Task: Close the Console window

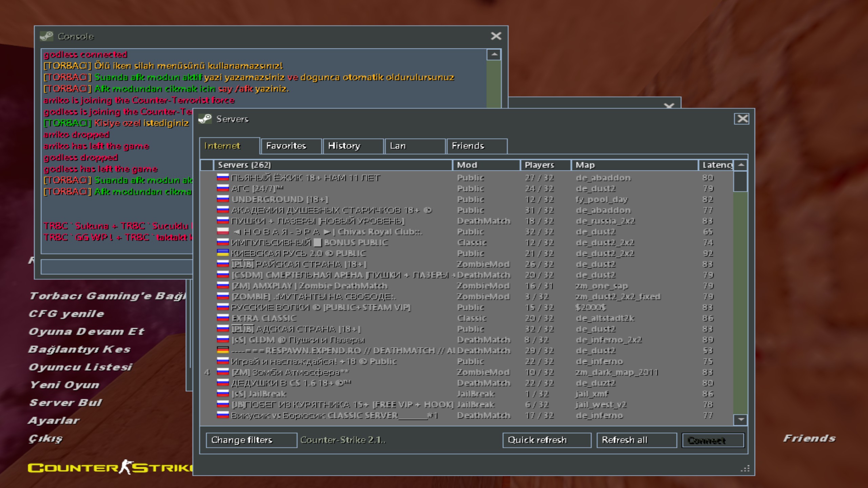Action: pyautogui.click(x=496, y=36)
